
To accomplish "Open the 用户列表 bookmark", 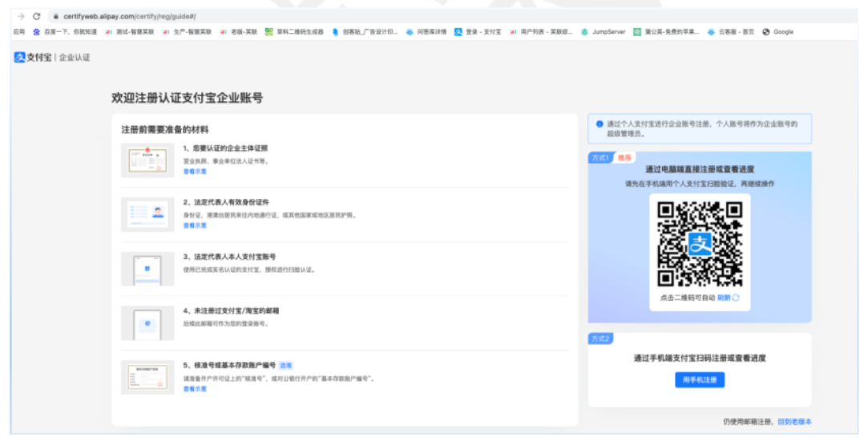I will click(x=541, y=32).
